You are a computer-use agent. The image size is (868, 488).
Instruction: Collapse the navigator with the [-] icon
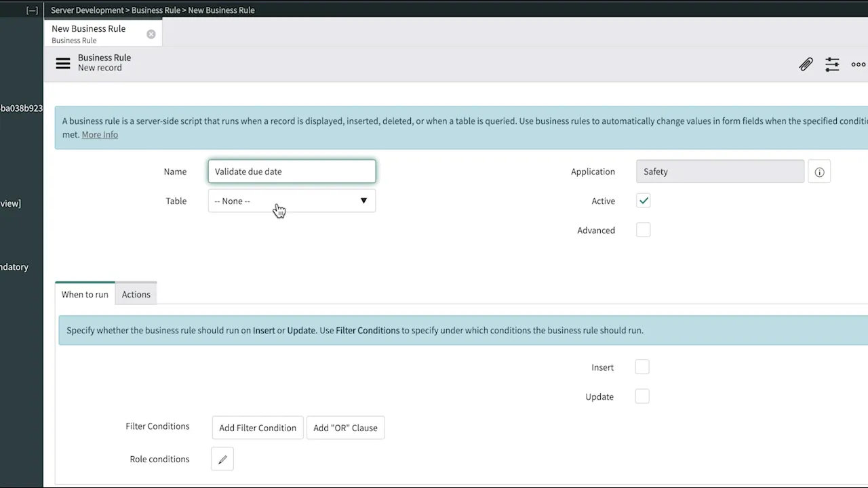pyautogui.click(x=31, y=9)
